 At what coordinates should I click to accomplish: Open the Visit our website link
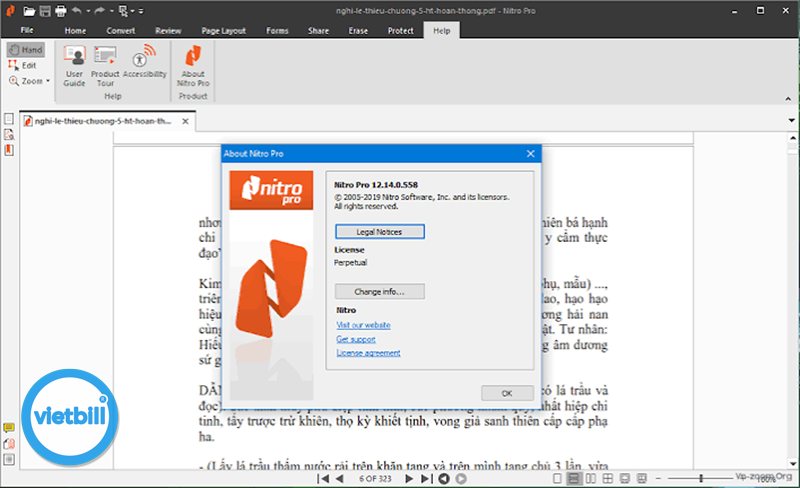(363, 325)
